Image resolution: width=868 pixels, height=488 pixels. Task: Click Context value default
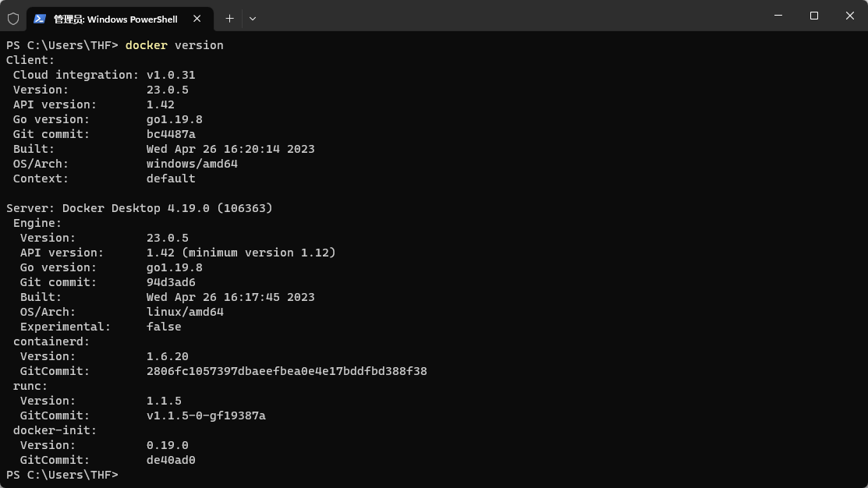(171, 179)
